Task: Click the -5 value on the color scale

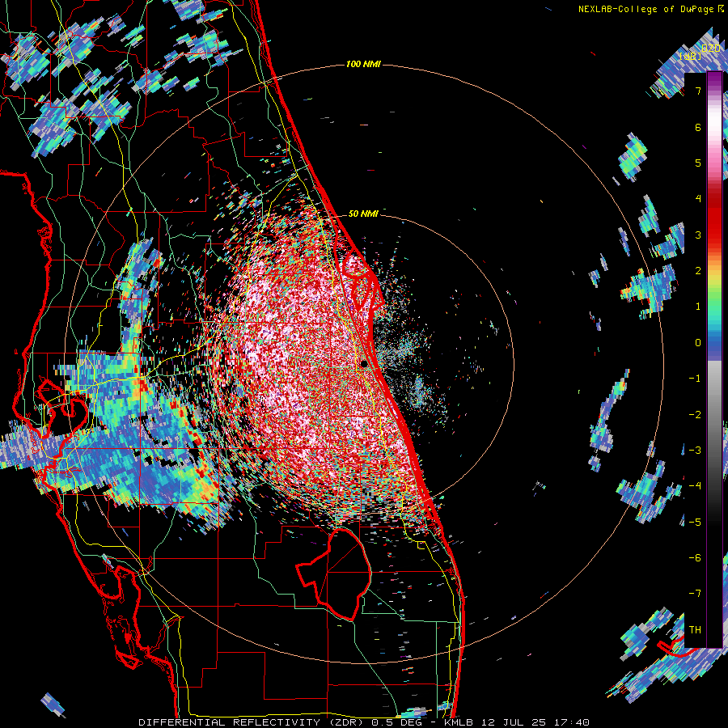Action: pyautogui.click(x=695, y=522)
